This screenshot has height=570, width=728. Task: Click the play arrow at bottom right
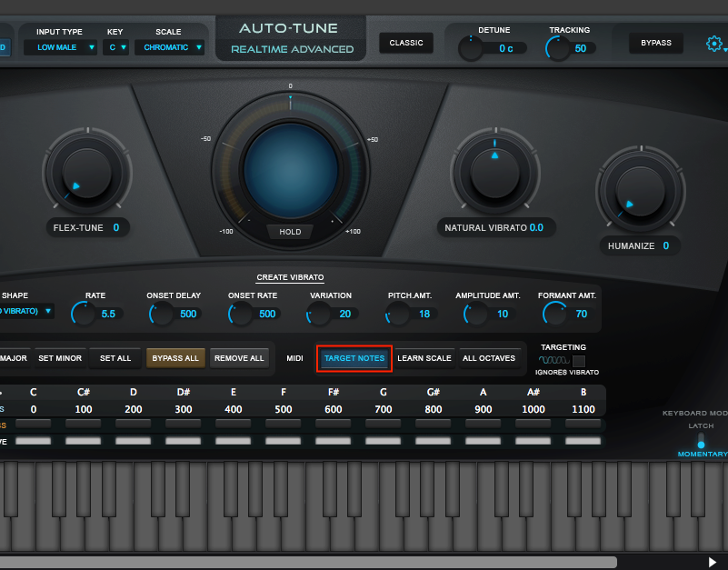click(713, 562)
